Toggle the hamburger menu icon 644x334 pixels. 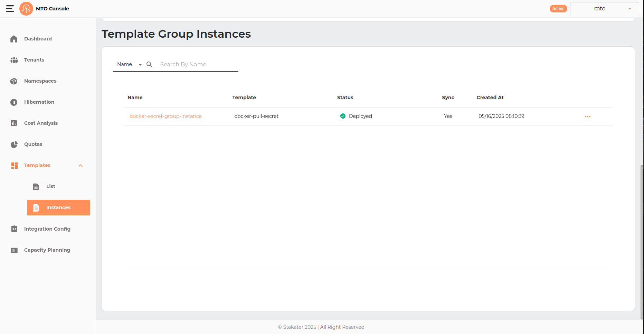pos(10,9)
